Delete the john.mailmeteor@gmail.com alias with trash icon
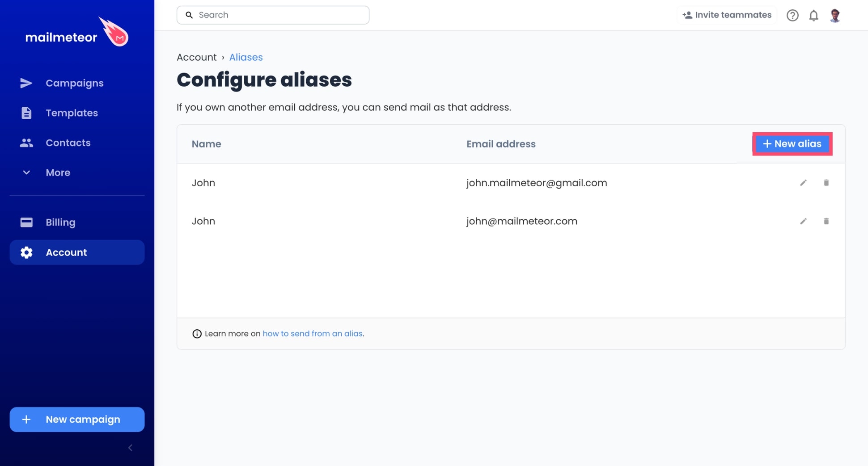The height and width of the screenshot is (466, 868). pyautogui.click(x=826, y=183)
